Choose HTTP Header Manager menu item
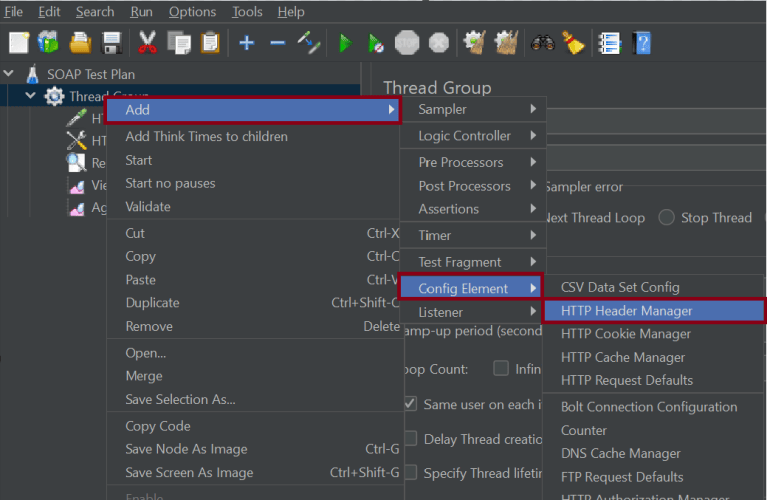The width and height of the screenshot is (767, 500). (x=654, y=311)
